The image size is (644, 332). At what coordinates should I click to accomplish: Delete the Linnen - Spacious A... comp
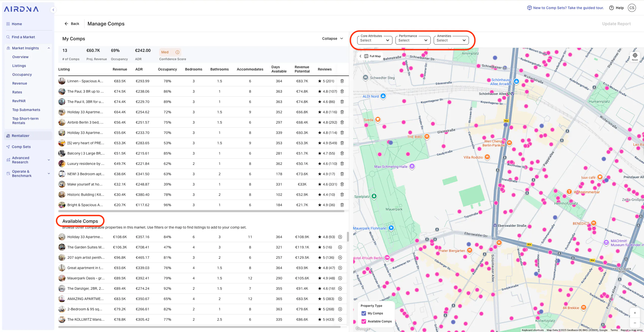click(342, 81)
